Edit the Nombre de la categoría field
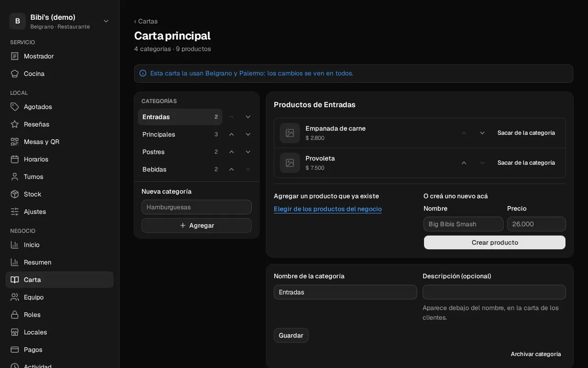This screenshot has height=368, width=588. coord(345,292)
